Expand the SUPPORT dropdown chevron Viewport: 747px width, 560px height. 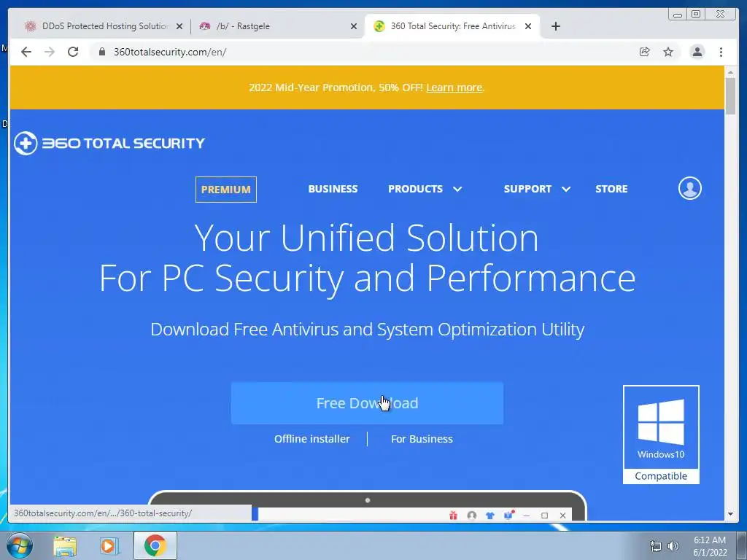click(x=566, y=189)
